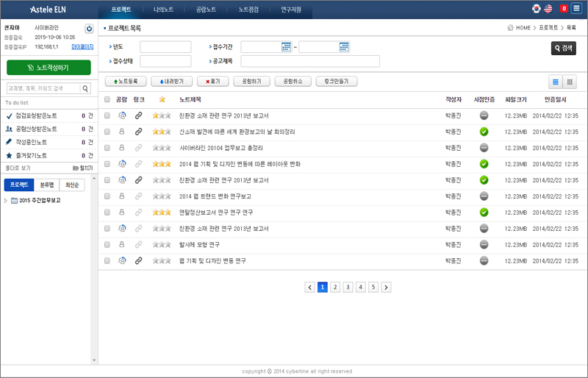Viewport: 588px width, 378px height.
Task: Expand folder view with 펼치기
Action: click(82, 168)
